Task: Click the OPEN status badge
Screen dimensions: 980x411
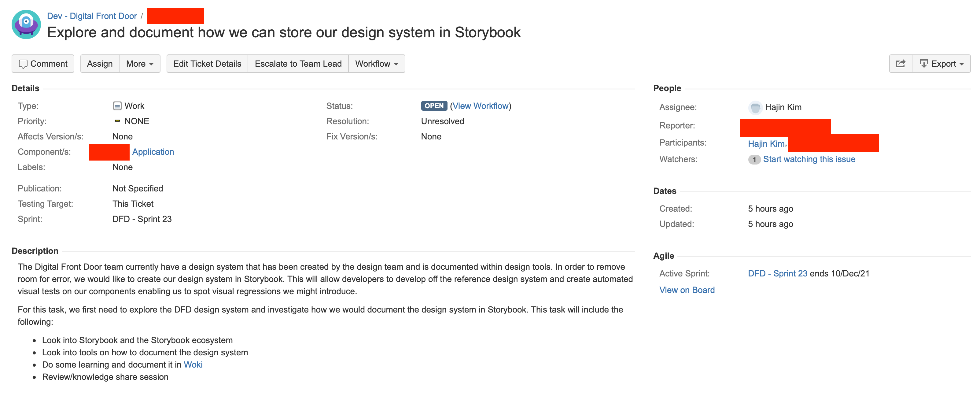Action: coord(434,106)
